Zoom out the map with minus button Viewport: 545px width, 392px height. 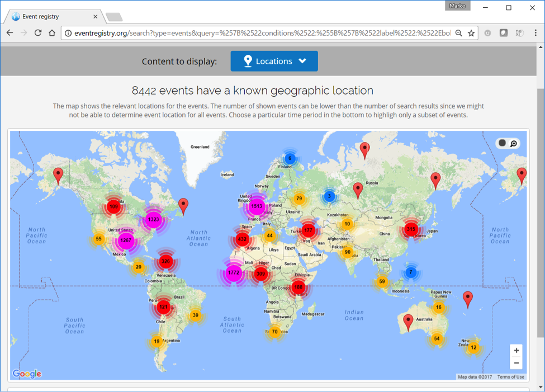click(x=516, y=363)
